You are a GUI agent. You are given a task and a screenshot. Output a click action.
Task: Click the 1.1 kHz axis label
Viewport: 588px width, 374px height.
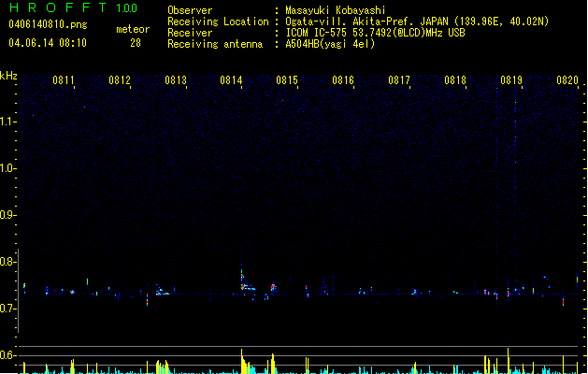[x=7, y=122]
